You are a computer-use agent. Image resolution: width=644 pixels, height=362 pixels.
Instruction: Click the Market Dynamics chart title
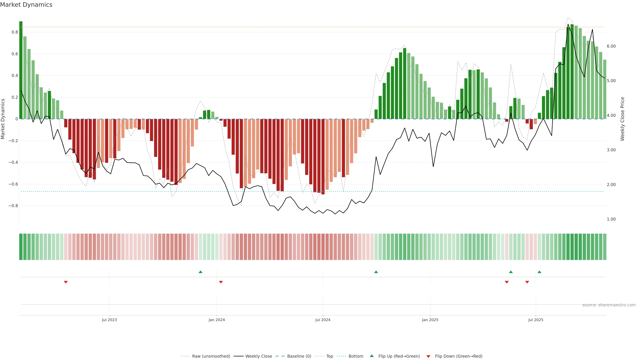click(26, 5)
